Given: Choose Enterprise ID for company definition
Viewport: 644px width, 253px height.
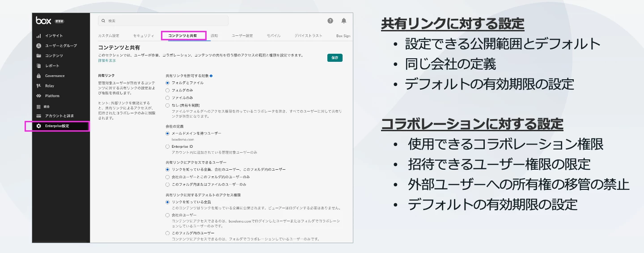Looking at the screenshot, I should pos(168,146).
